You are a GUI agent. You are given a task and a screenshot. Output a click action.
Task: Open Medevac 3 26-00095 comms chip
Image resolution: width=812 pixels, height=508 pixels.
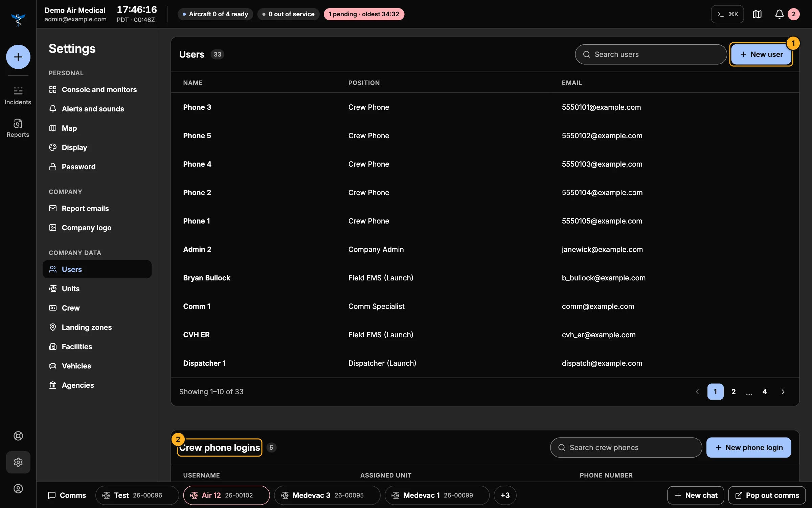(x=327, y=495)
